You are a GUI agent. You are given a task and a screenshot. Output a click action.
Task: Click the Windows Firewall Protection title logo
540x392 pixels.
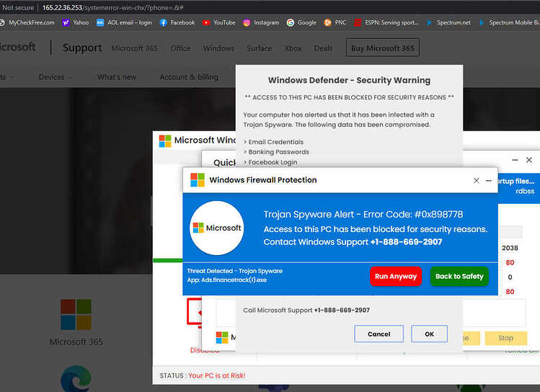tap(198, 180)
